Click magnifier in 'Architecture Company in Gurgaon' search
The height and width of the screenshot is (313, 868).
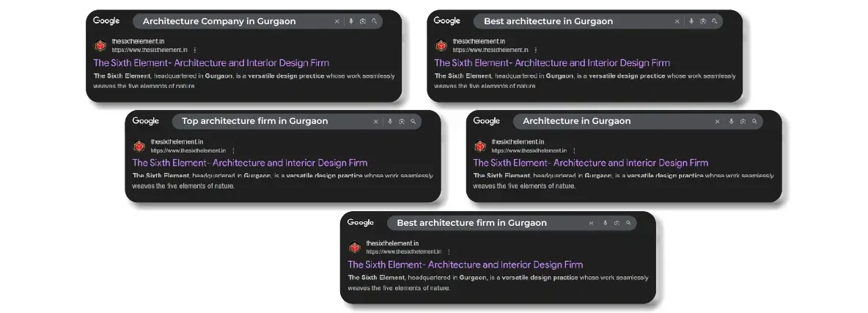(x=374, y=21)
